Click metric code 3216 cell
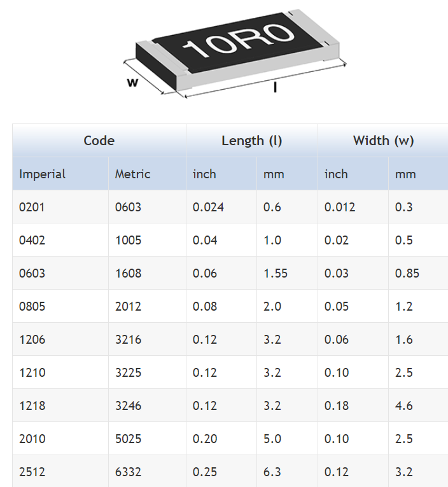448x487 pixels. [x=147, y=339]
